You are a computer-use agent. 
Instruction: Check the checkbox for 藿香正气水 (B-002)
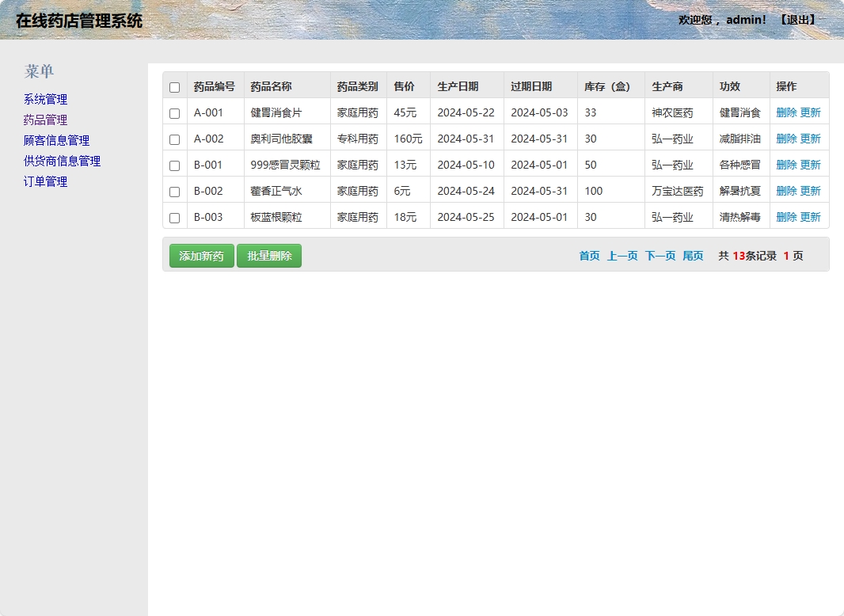point(174,190)
